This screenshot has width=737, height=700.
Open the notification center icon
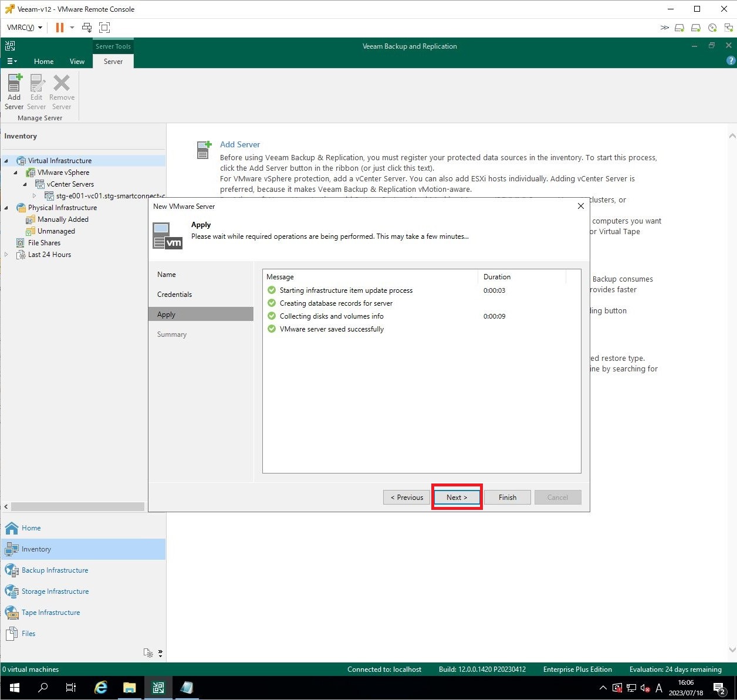coord(720,688)
